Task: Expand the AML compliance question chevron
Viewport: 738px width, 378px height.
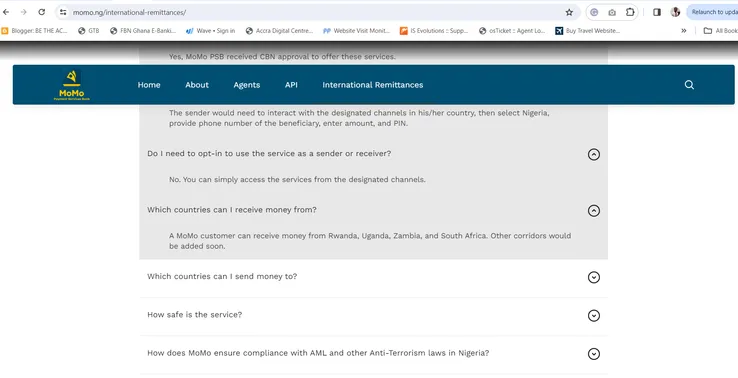Action: click(x=594, y=354)
